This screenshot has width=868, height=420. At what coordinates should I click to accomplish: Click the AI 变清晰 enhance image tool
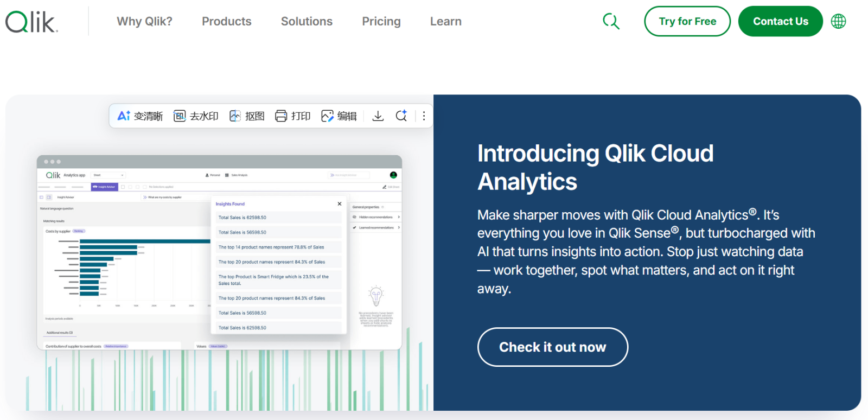point(140,116)
